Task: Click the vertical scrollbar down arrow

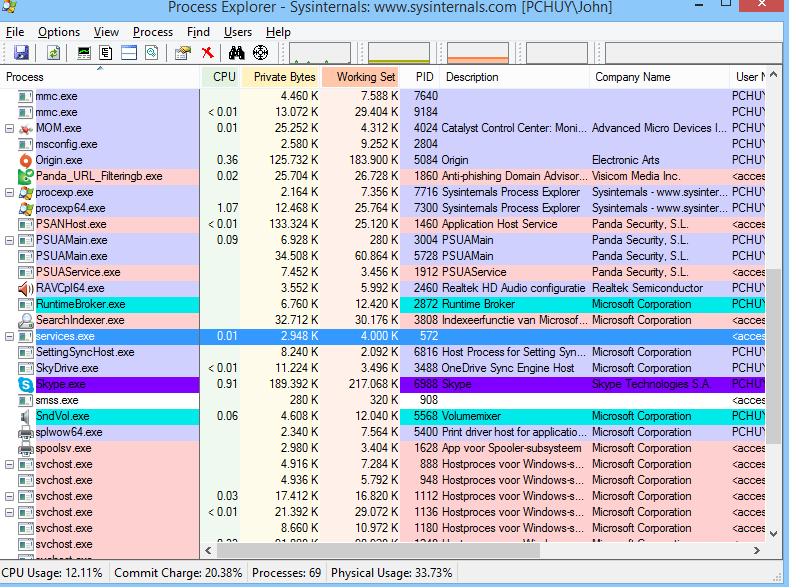Action: pyautogui.click(x=773, y=534)
